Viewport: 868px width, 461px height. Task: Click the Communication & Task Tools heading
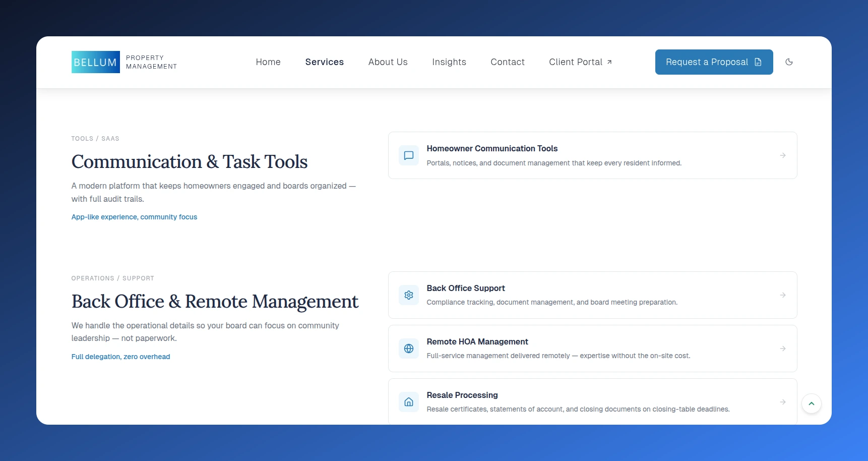tap(190, 162)
